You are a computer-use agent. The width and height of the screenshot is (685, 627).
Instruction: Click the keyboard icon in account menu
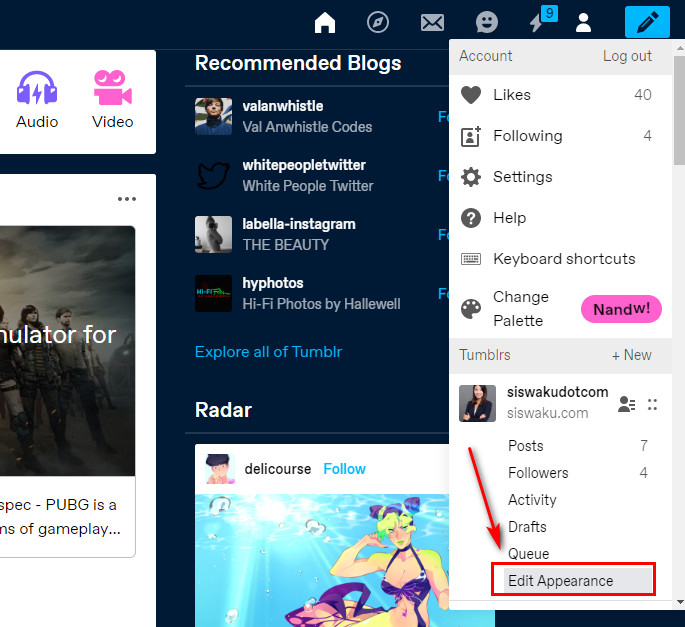point(471,259)
